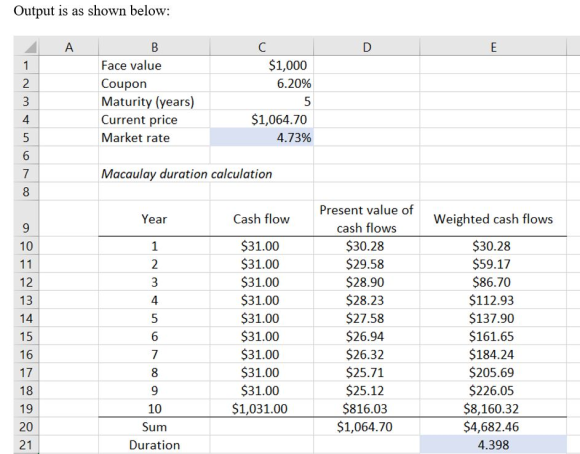Select the Face value $1,000 cell
Image resolution: width=580 pixels, height=454 pixels.
coord(262,65)
